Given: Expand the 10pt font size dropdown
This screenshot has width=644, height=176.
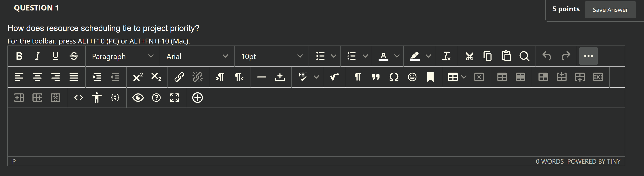Looking at the screenshot, I should [271, 56].
